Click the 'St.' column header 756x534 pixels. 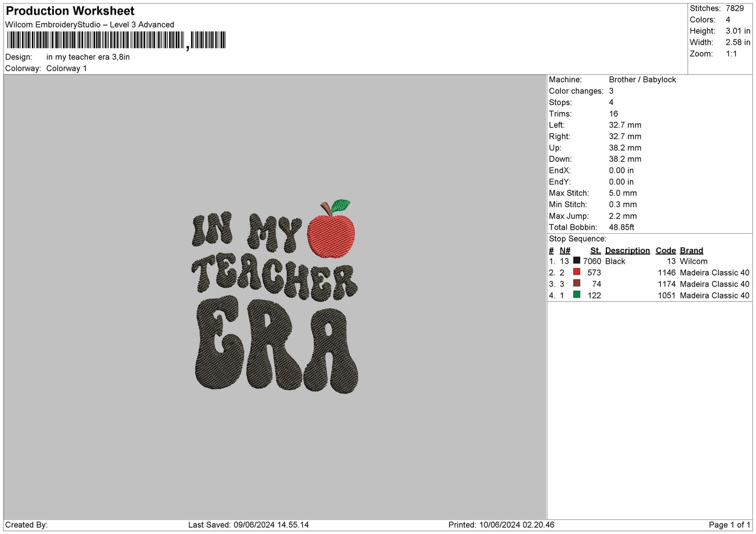(595, 251)
